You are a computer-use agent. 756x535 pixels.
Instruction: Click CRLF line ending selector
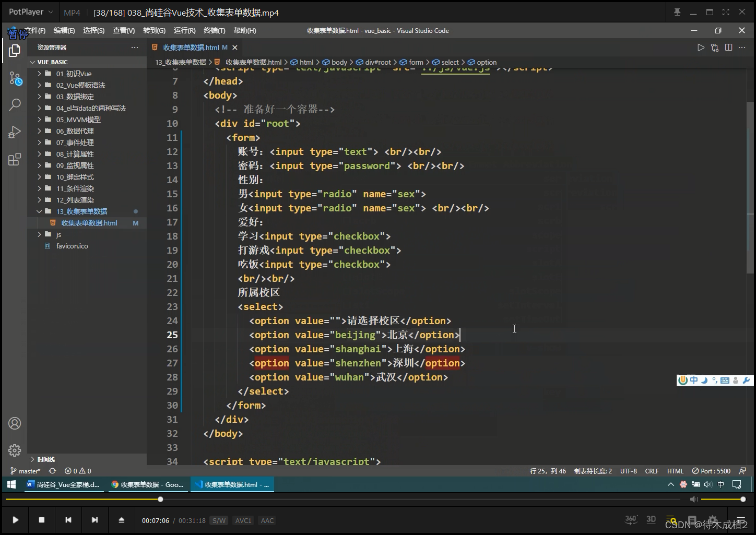pyautogui.click(x=652, y=471)
